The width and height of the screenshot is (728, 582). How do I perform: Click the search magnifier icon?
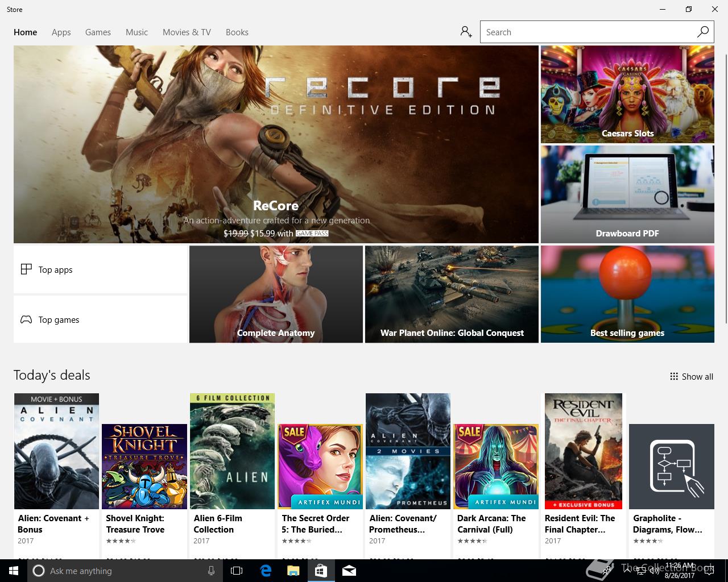[x=703, y=32]
